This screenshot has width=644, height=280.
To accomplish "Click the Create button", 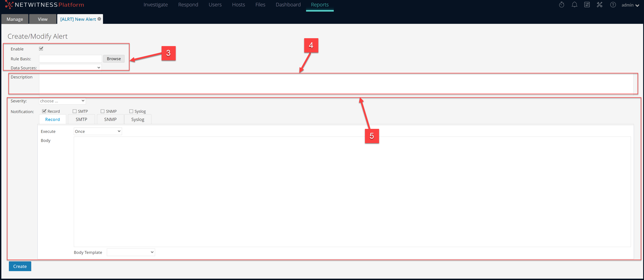I will pyautogui.click(x=20, y=266).
